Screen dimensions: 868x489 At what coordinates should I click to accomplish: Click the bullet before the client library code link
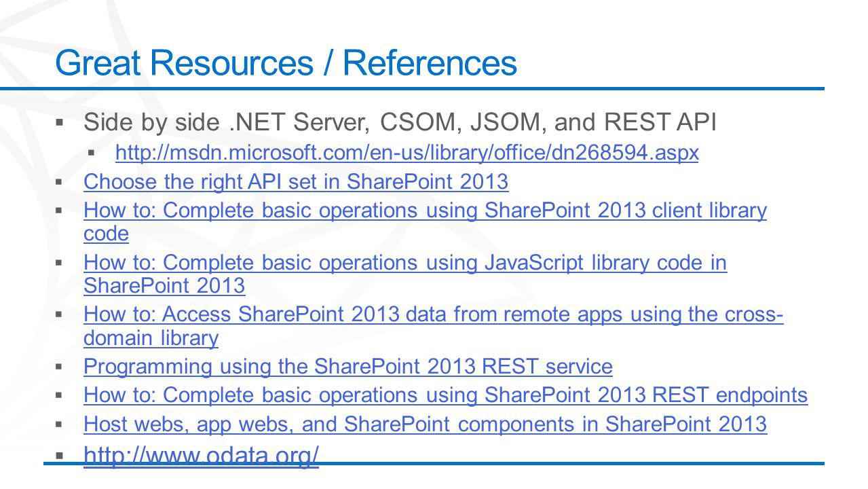[60, 213]
